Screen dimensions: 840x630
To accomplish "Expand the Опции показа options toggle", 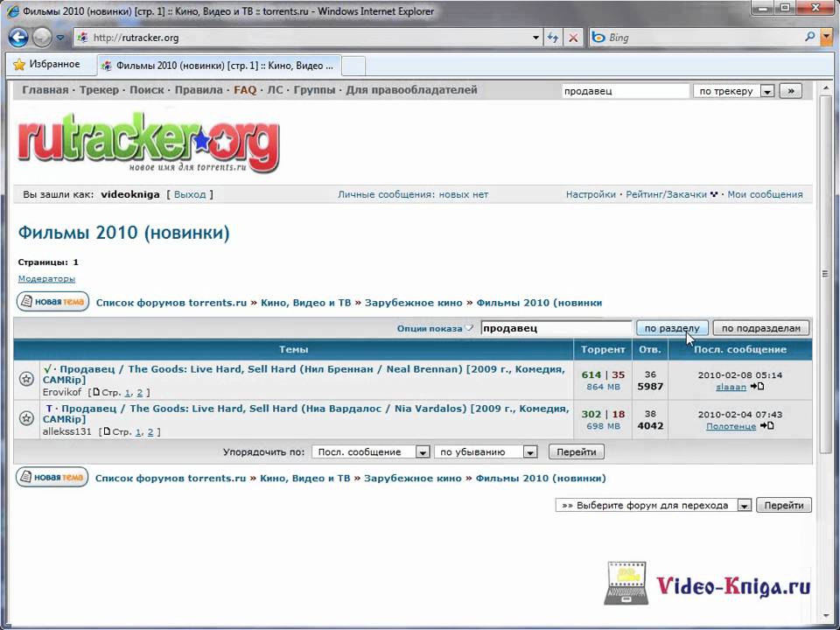I will coord(435,328).
